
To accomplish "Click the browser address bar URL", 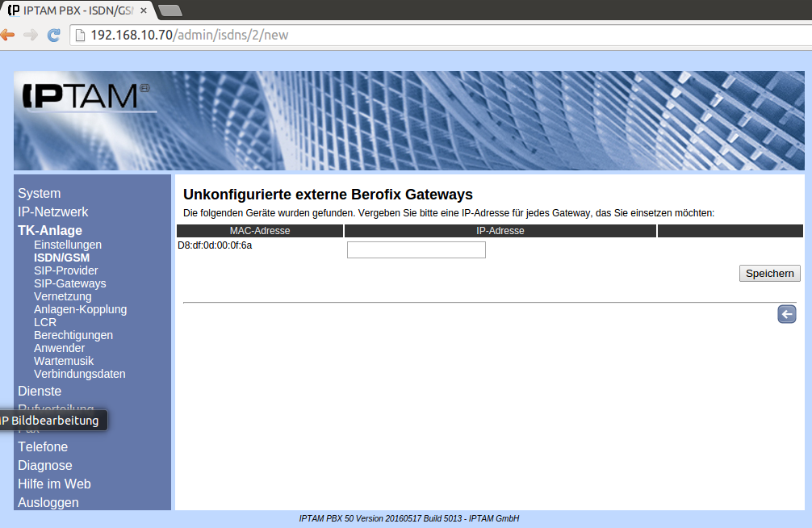I will [x=189, y=35].
